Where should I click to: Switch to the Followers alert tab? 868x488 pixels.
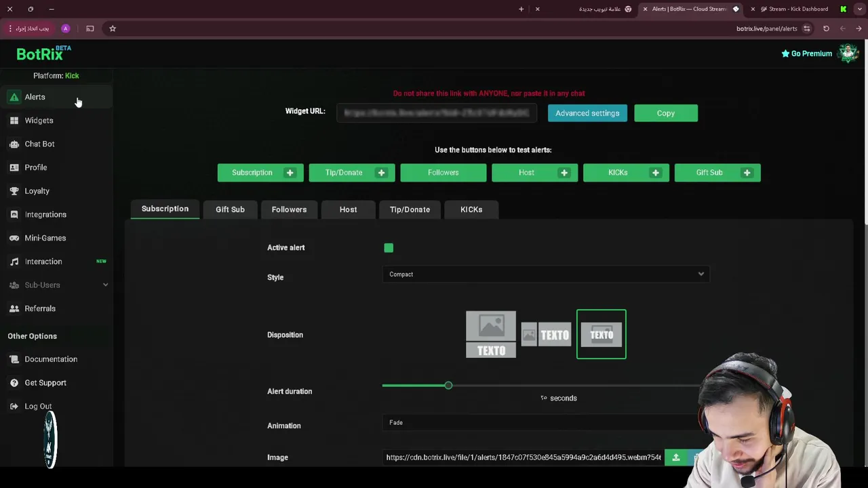[x=289, y=209]
